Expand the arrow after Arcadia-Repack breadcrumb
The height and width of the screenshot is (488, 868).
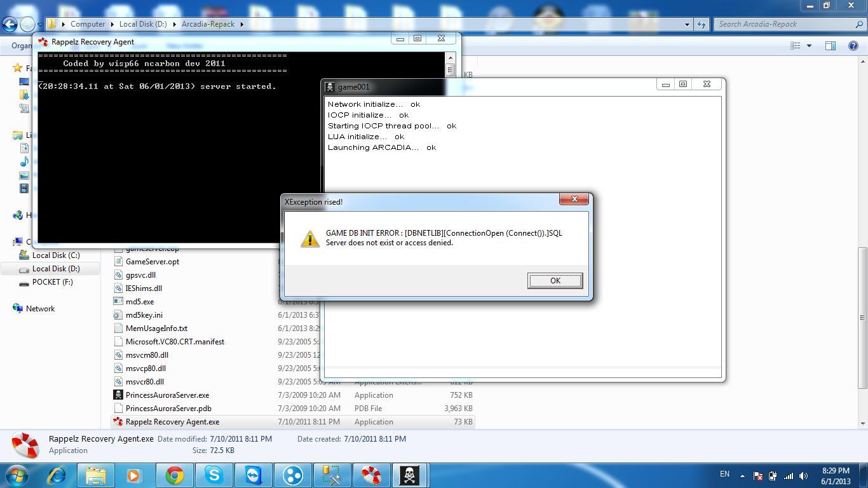[x=241, y=24]
